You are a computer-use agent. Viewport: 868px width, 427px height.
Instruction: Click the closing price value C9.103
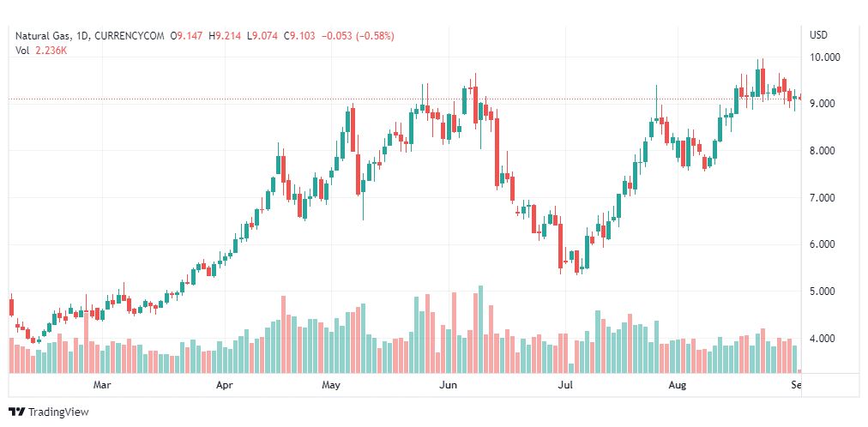[x=299, y=36]
